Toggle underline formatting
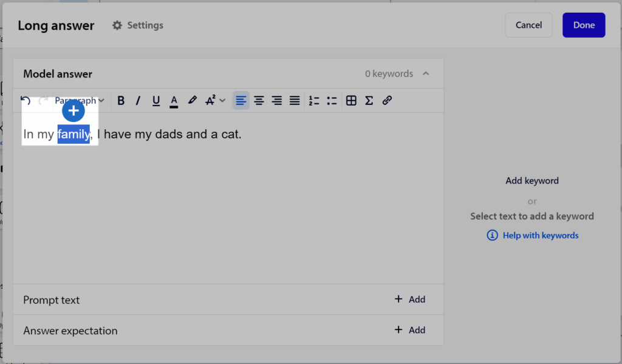 click(156, 101)
